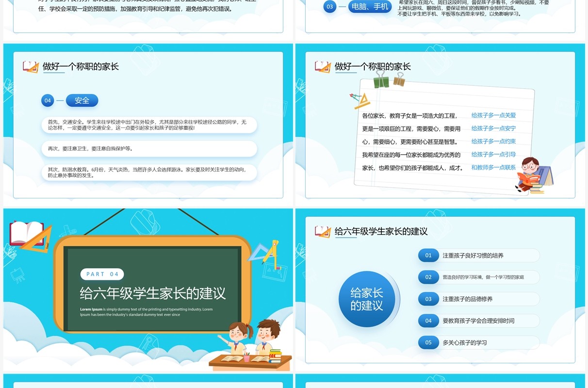
Task: Click the Lorem Ipsum text on the chalkboard
Action: point(147,312)
